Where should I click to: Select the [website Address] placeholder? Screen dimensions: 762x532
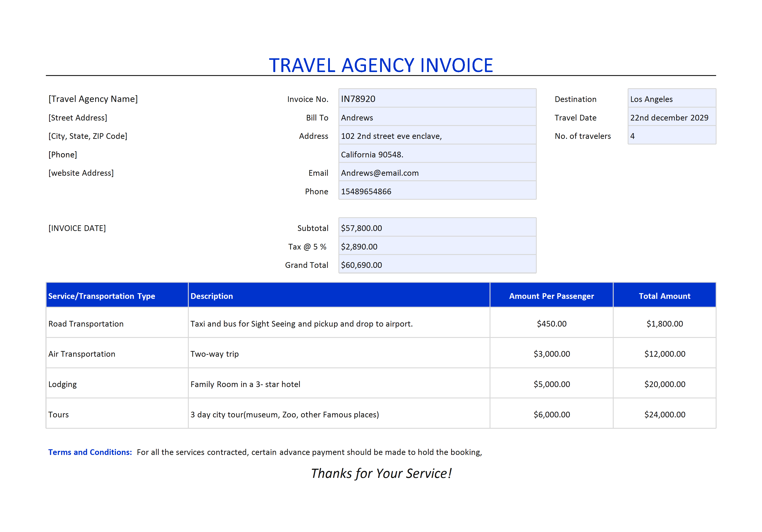(x=81, y=173)
